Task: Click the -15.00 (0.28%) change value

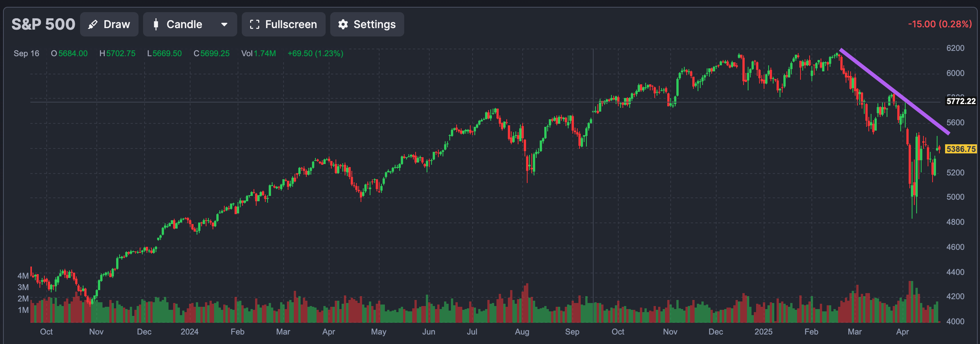Action: pyautogui.click(x=940, y=24)
